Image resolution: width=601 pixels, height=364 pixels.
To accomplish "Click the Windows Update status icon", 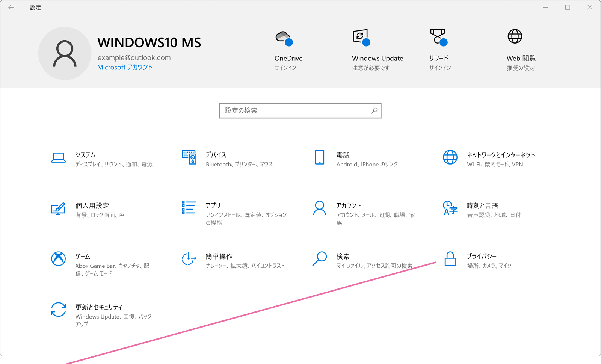I will click(361, 38).
